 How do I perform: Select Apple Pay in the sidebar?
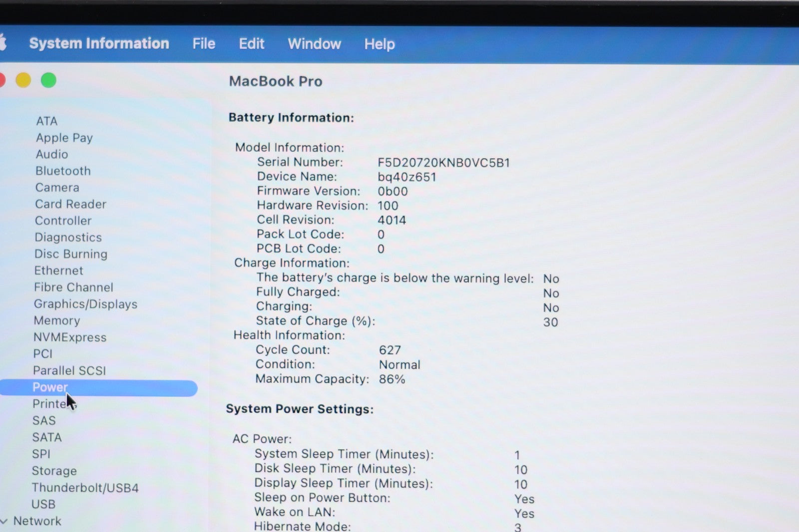(x=64, y=138)
